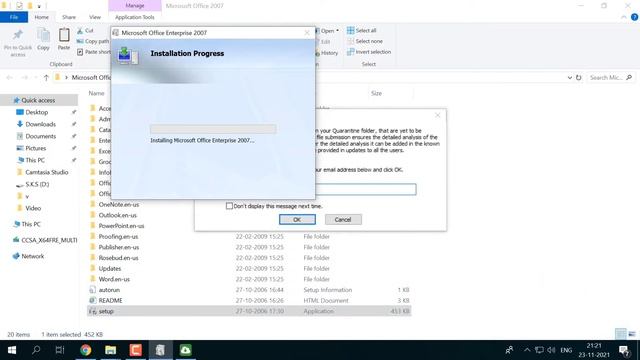Viewport: 640px width, 360px height.
Task: Click Select all in ribbon
Action: point(362,31)
